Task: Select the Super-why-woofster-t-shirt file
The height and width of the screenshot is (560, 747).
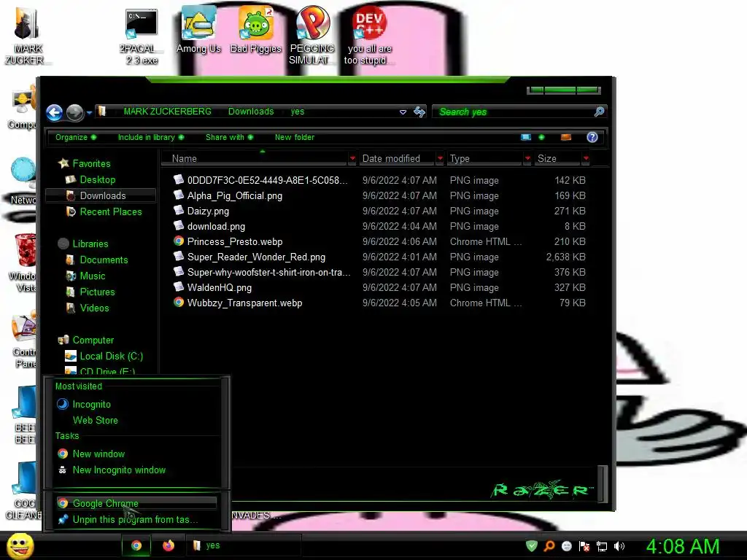Action: [x=269, y=273]
